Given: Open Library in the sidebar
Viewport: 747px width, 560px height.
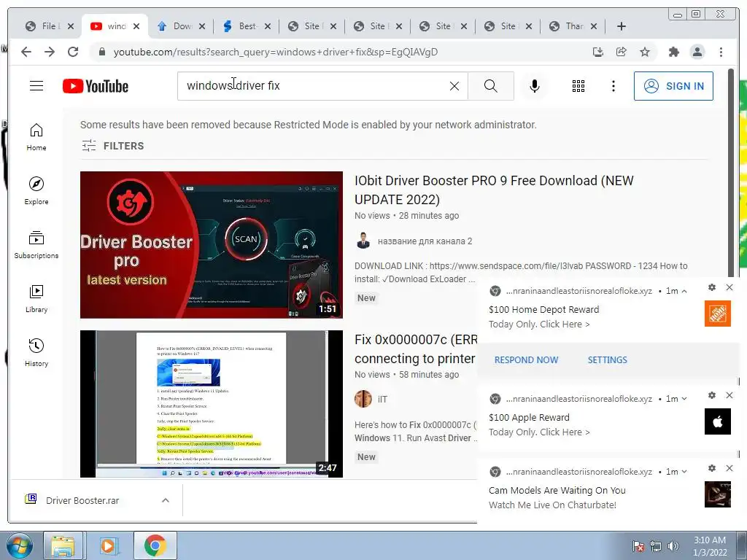Looking at the screenshot, I should pyautogui.click(x=36, y=298).
